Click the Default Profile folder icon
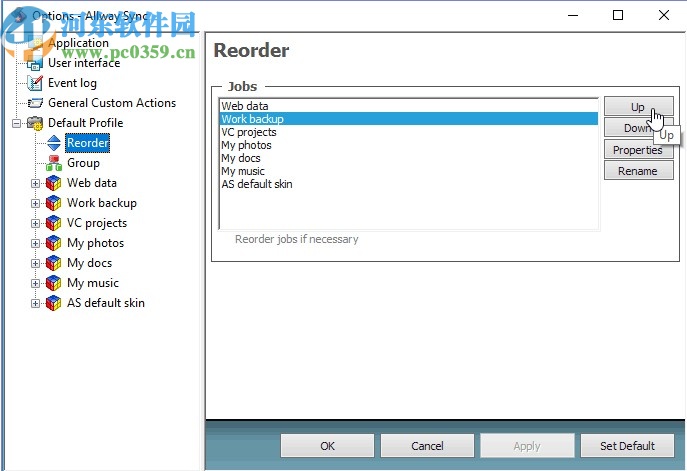This screenshot has width=687, height=471. pyautogui.click(x=35, y=123)
